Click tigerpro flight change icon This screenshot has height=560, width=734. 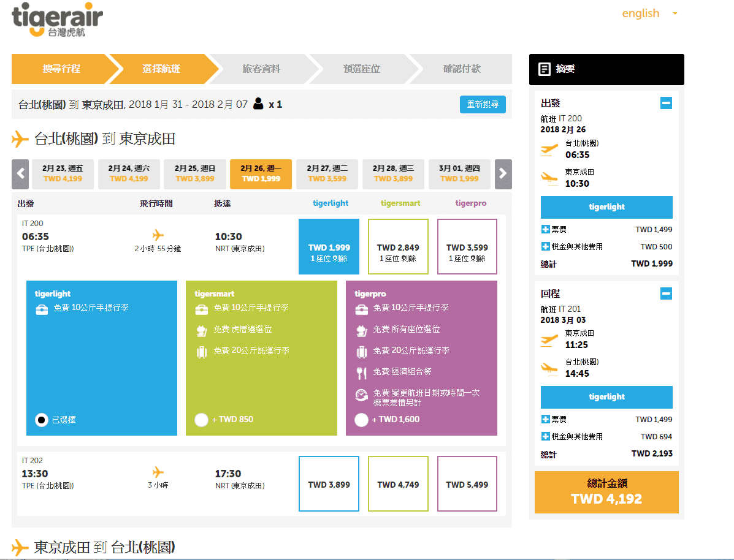[x=361, y=395]
